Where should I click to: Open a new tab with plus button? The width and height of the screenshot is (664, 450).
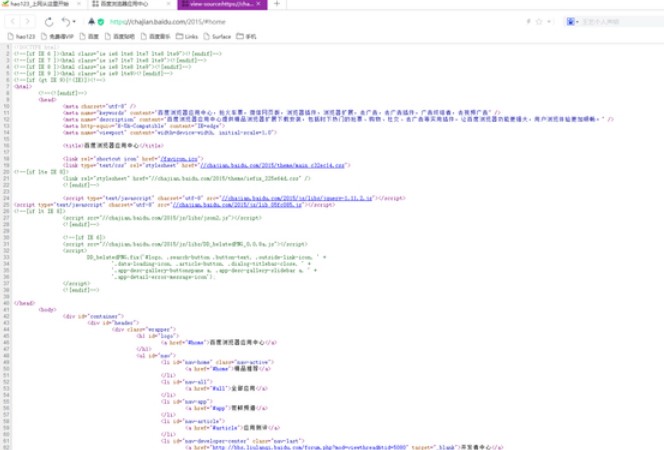(277, 4)
